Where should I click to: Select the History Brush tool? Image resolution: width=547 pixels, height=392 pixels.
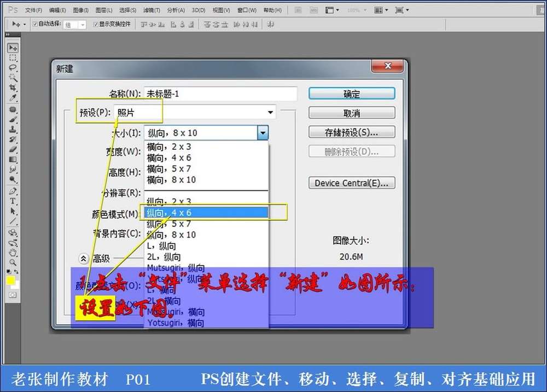pyautogui.click(x=13, y=139)
